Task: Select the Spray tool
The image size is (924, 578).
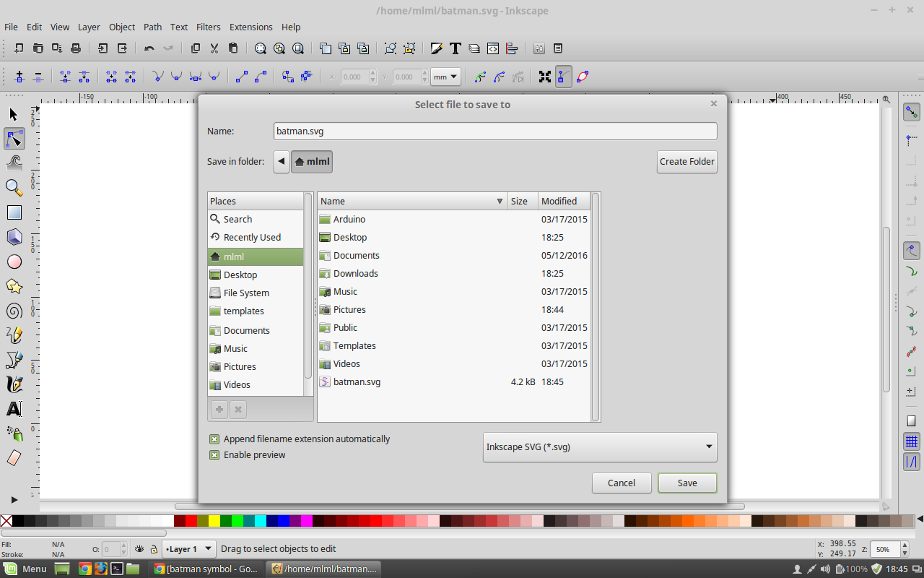Action: [14, 433]
